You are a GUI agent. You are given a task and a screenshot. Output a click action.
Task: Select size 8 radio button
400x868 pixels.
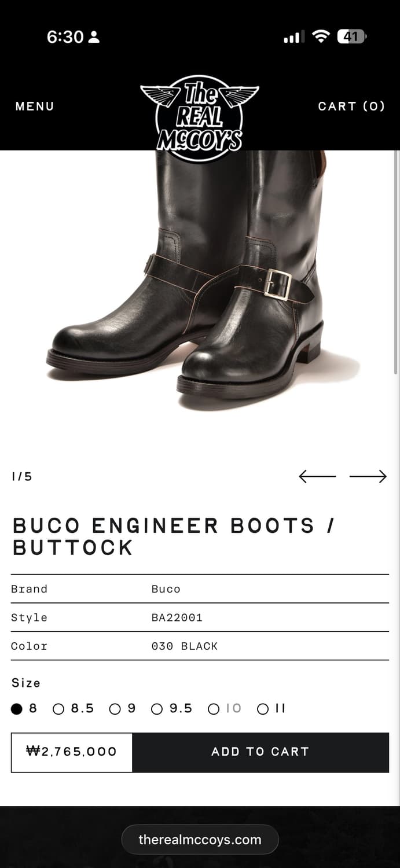coord(24,708)
